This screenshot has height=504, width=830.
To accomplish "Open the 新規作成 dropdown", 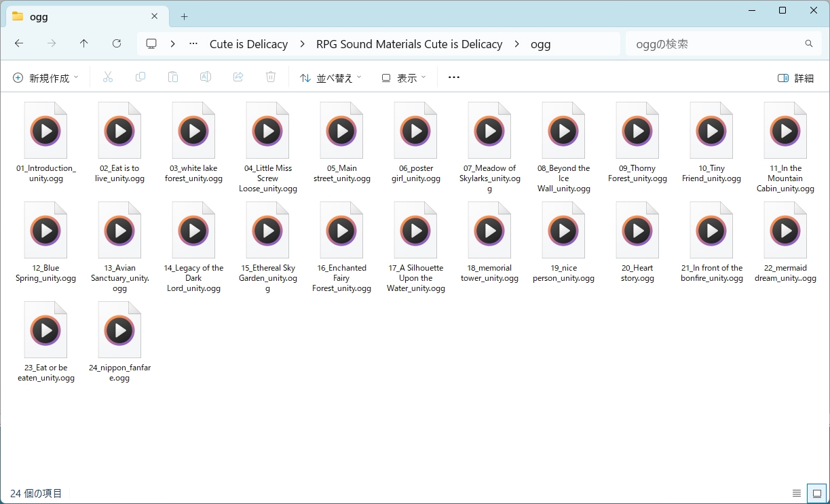I will (45, 78).
